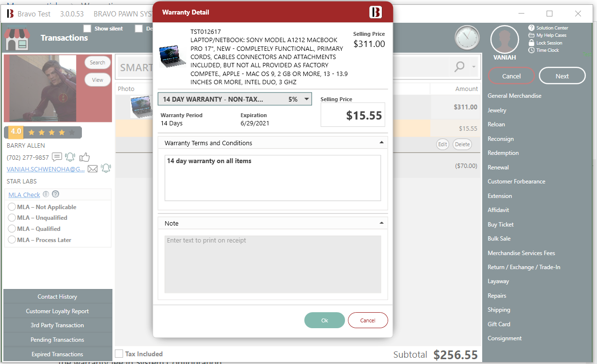This screenshot has width=597, height=364.
Task: Click the thumbs-up icon next to phone
Action: pyautogui.click(x=85, y=157)
